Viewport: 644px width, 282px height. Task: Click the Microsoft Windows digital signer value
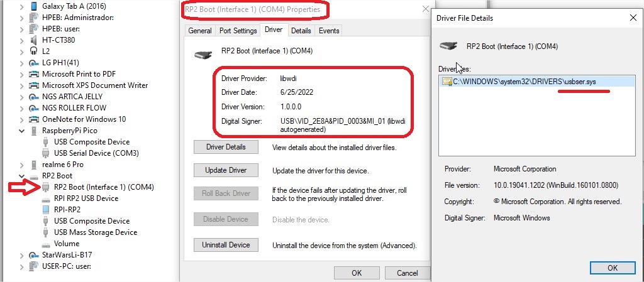(x=521, y=218)
